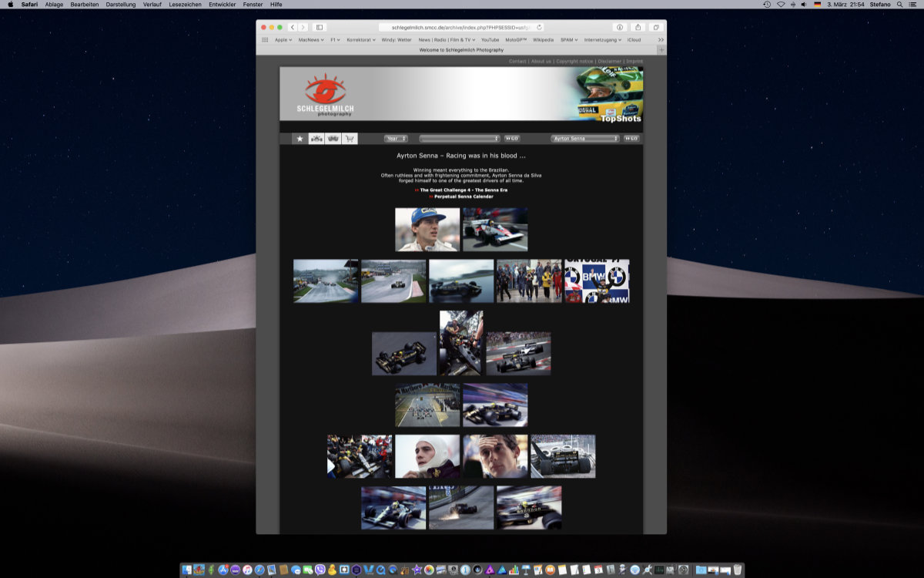Open the Senna portrait with blue cap thumbnail
The width and height of the screenshot is (924, 578).
pos(427,229)
